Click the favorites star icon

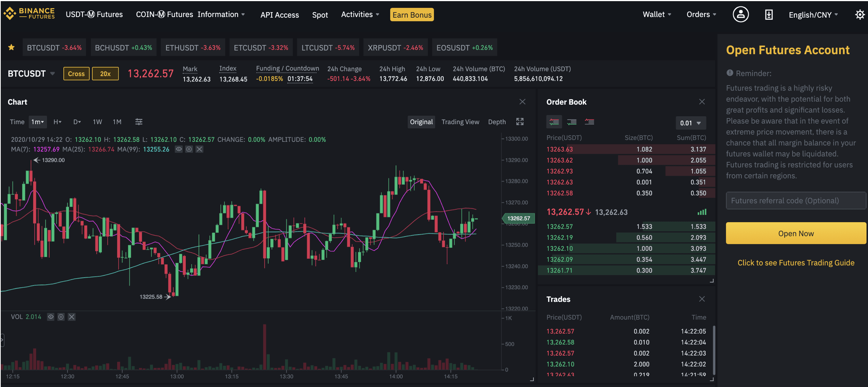coord(11,48)
